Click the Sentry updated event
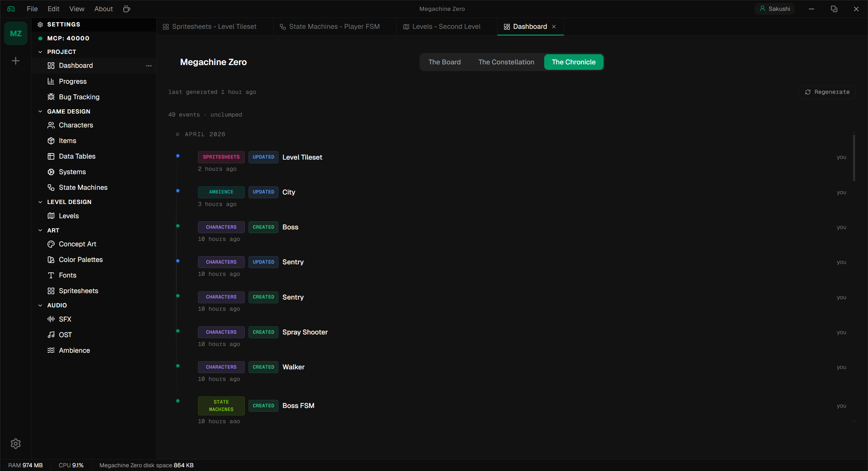The width and height of the screenshot is (868, 471). click(293, 262)
